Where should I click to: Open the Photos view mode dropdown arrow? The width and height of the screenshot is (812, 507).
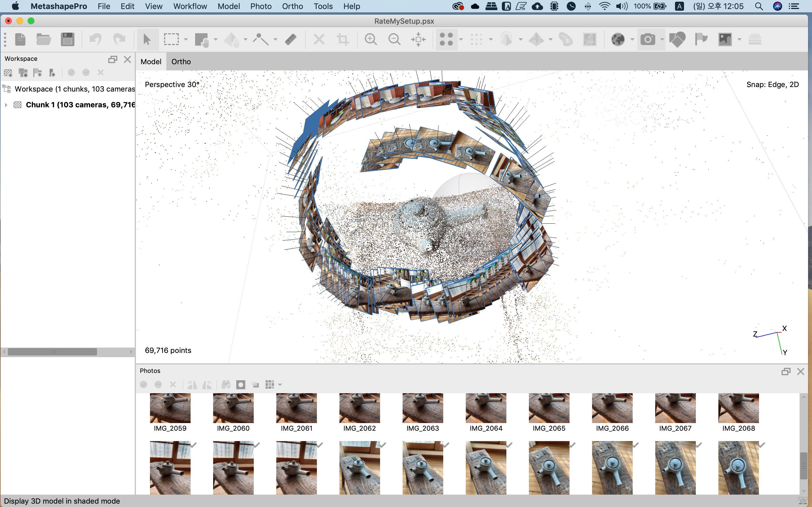click(x=280, y=384)
